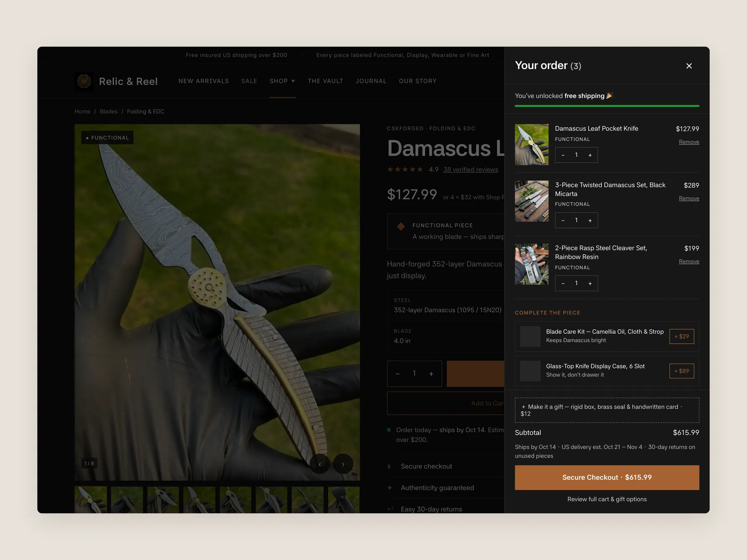Click the Easy 30-day returns icon
Viewport: 747px width, 560px height.
390,509
